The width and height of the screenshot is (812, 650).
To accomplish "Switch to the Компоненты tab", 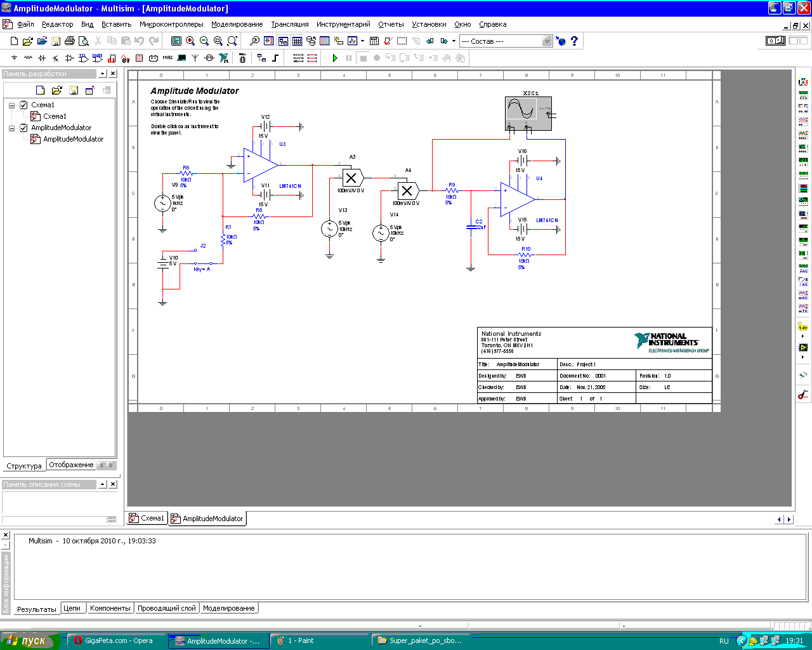I will (x=110, y=608).
